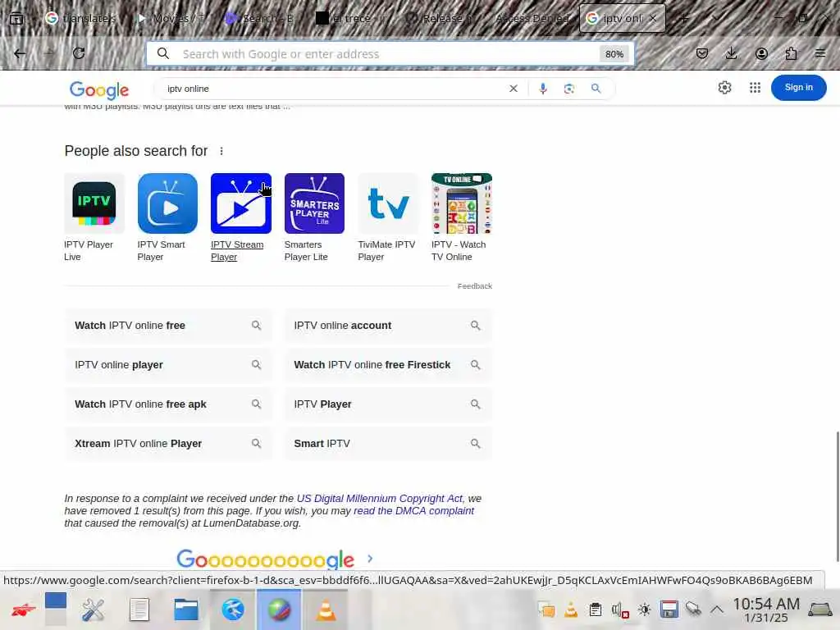Clear the Google search box text

point(514,89)
